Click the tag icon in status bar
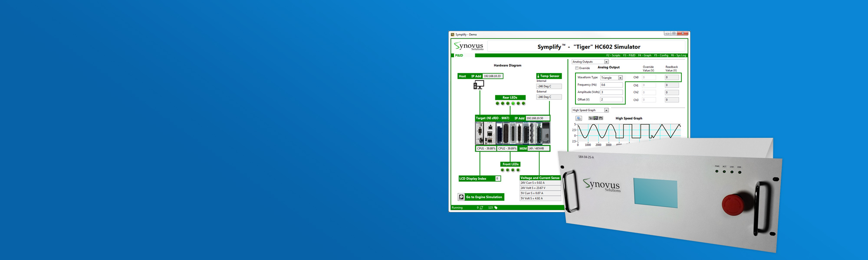The height and width of the screenshot is (260, 868). (x=496, y=208)
